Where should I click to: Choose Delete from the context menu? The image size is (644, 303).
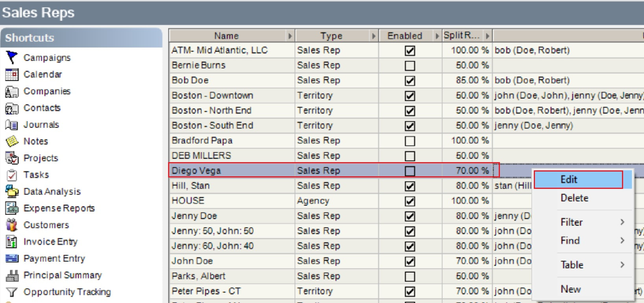coord(583,198)
